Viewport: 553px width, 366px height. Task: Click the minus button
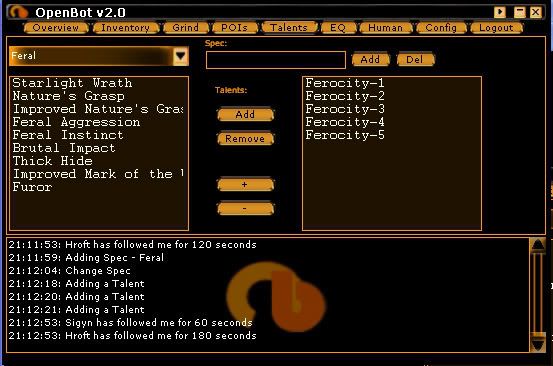point(245,208)
